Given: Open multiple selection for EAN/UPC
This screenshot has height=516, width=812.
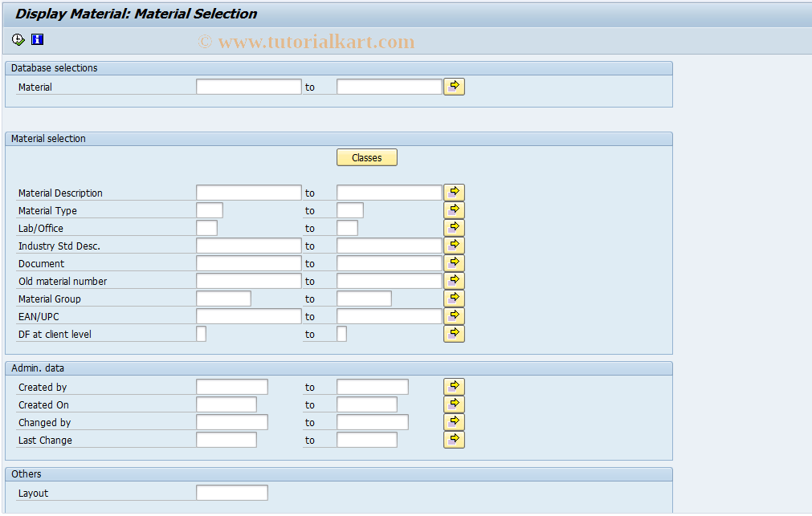Looking at the screenshot, I should [454, 315].
